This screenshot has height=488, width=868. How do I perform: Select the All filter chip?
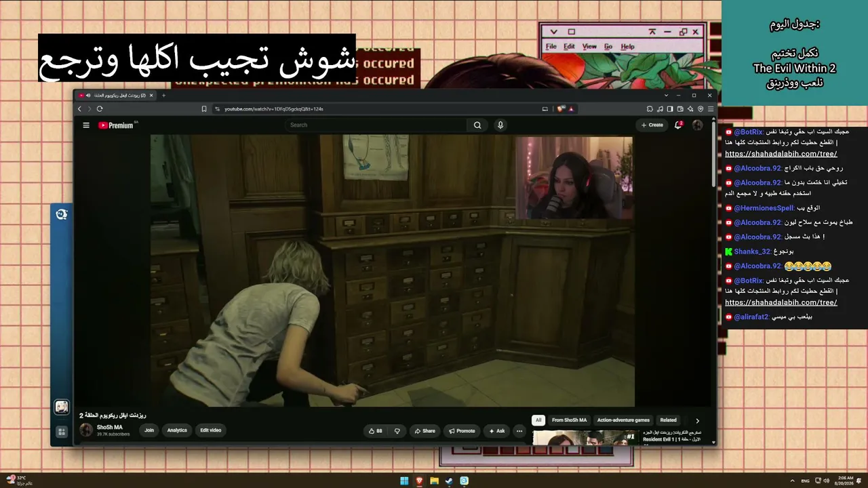point(538,420)
